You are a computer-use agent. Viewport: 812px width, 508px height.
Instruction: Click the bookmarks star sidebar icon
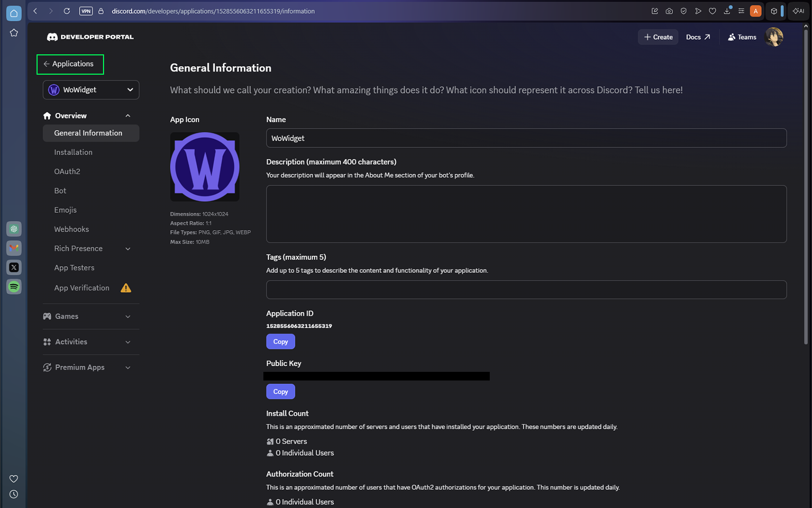14,33
